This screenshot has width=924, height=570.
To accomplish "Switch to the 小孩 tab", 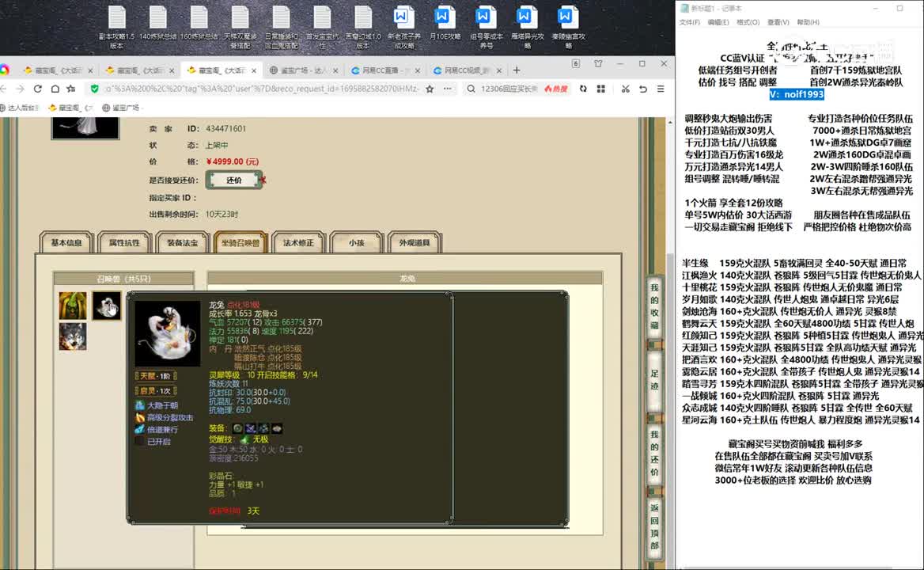I will pyautogui.click(x=357, y=242).
